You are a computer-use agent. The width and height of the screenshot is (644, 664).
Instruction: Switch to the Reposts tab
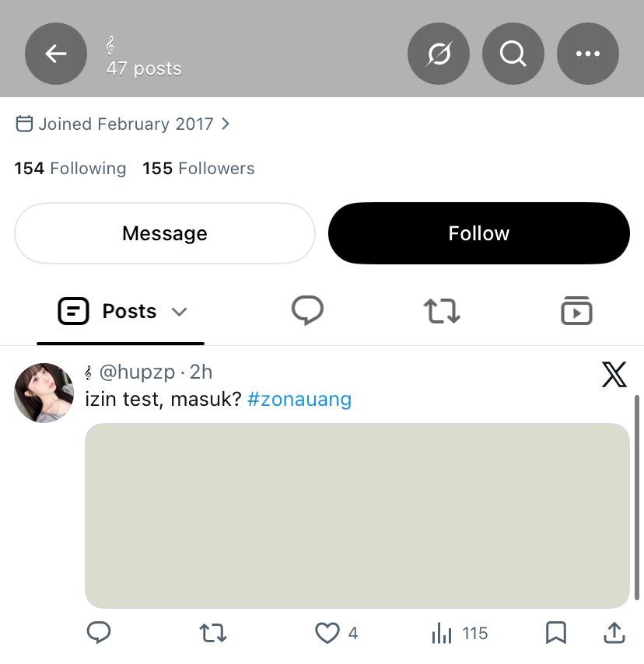click(442, 311)
